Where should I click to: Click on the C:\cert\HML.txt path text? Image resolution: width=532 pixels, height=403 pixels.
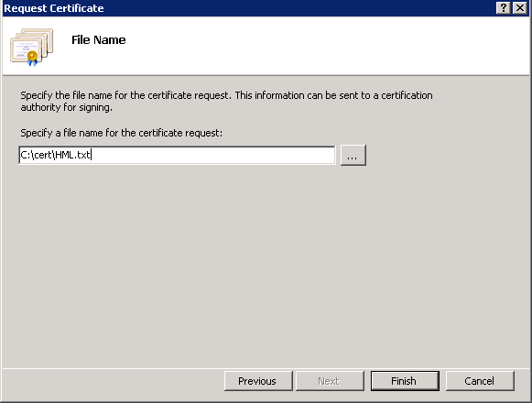(55, 155)
